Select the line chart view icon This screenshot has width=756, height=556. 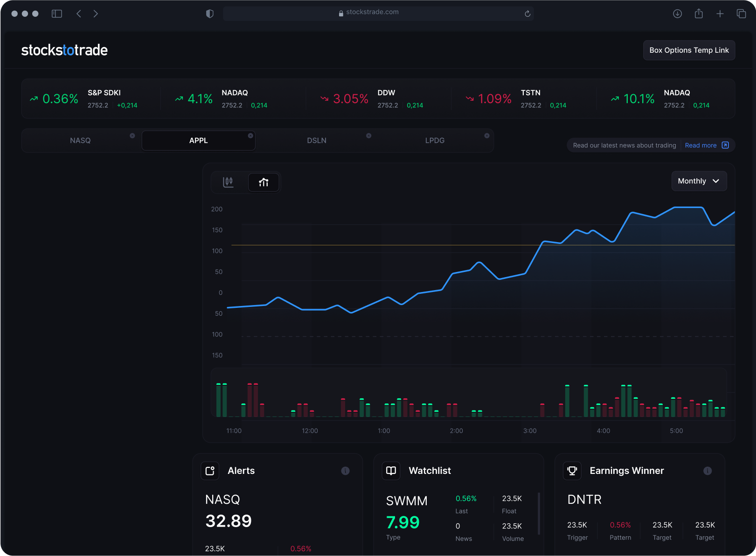pos(264,182)
